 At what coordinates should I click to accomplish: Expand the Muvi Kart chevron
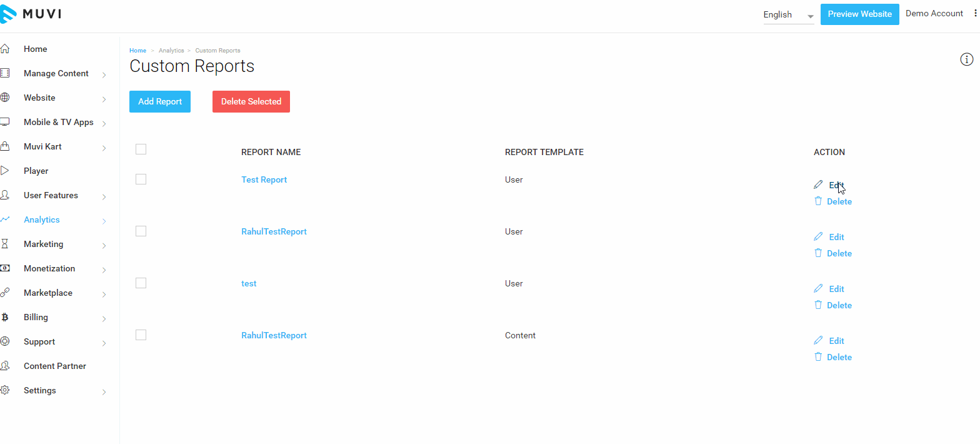(104, 148)
